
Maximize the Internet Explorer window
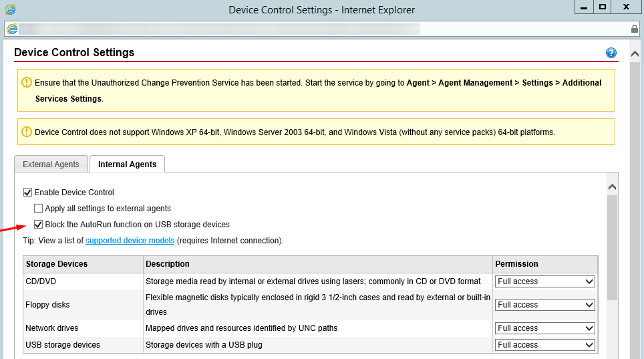tap(602, 7)
